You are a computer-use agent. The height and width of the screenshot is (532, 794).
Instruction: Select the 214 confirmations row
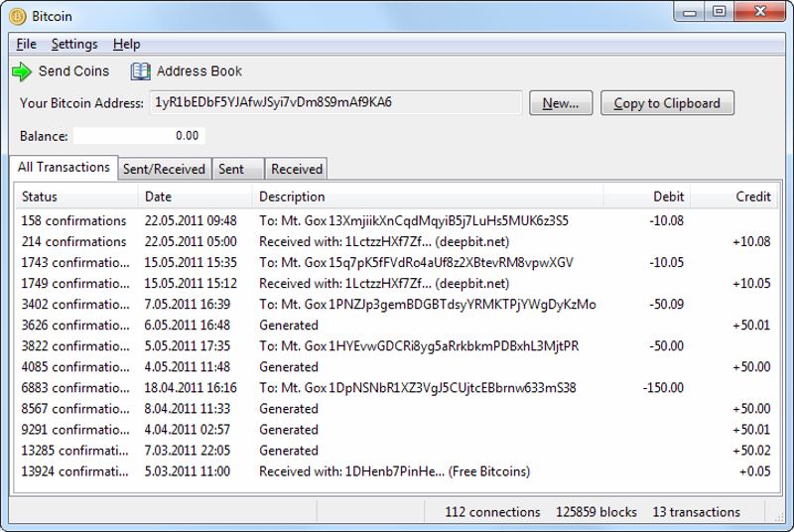[x=396, y=241]
